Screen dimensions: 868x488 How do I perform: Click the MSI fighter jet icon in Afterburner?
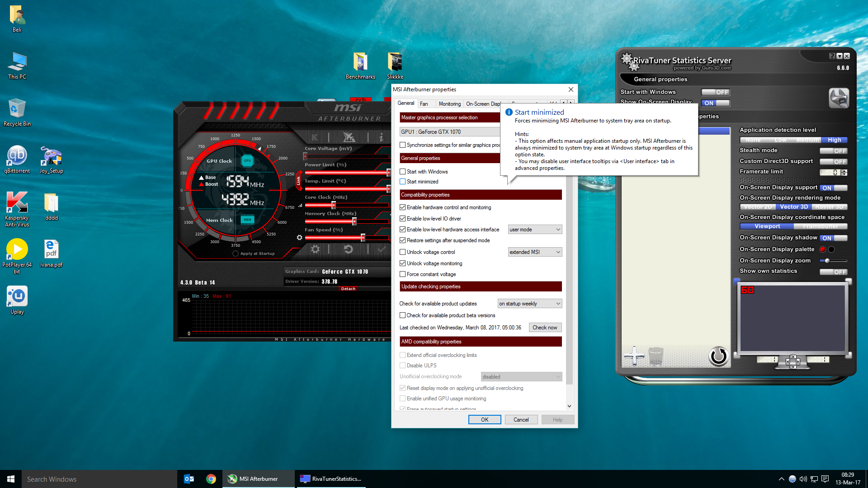349,137
